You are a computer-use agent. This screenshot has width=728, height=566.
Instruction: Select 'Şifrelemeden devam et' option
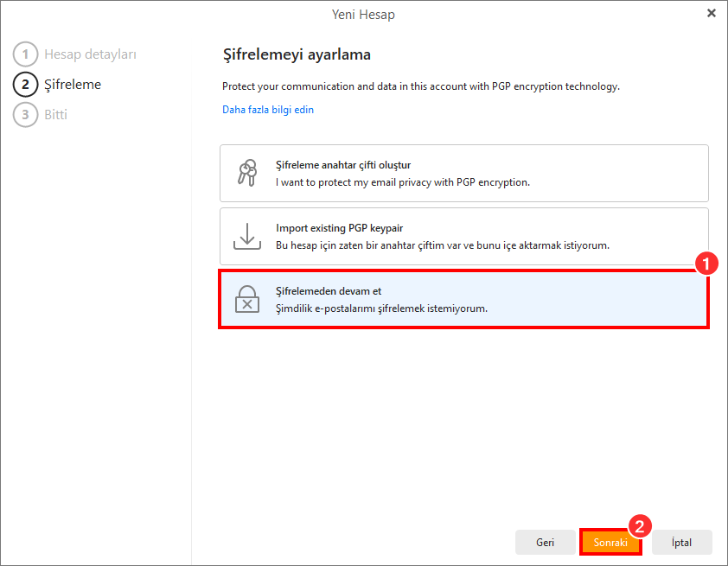463,299
